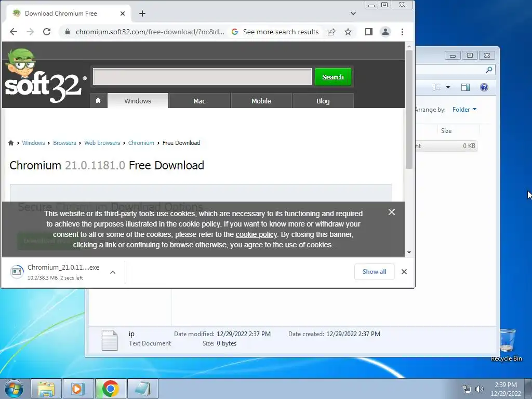The image size is (532, 399).
Task: Open the soft32 home icon tab
Action: tap(98, 101)
